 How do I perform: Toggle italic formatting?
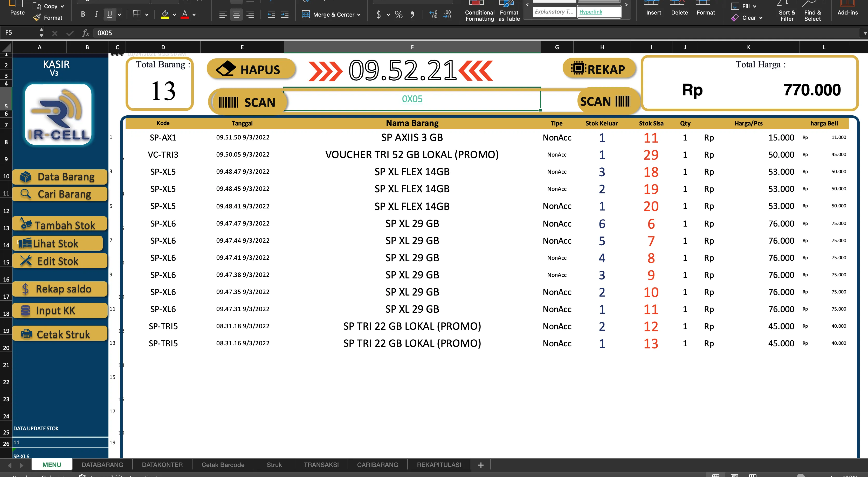(x=96, y=14)
